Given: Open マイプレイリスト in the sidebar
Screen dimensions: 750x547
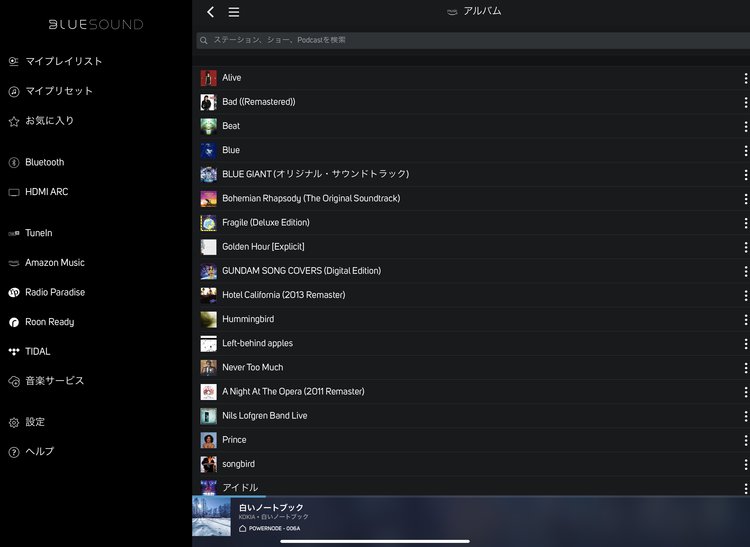Looking at the screenshot, I should click(x=63, y=61).
